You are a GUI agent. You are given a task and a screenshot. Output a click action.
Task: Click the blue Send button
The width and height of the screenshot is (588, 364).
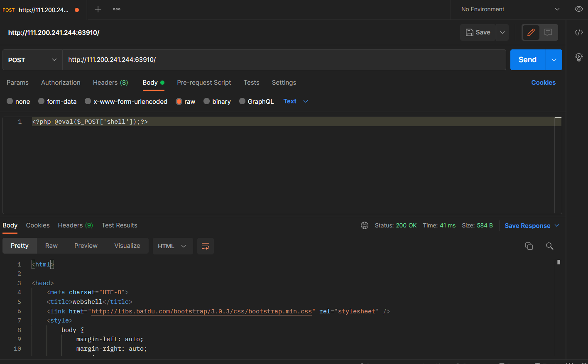point(527,60)
